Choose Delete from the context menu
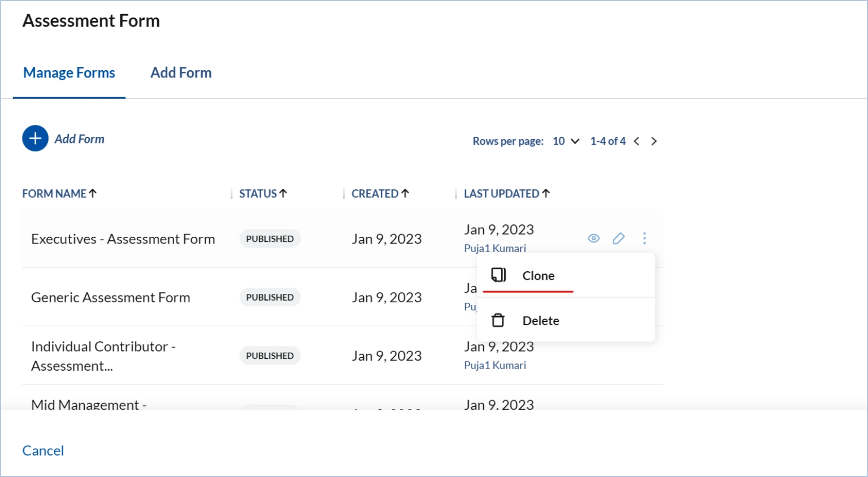This screenshot has width=868, height=477. point(540,321)
